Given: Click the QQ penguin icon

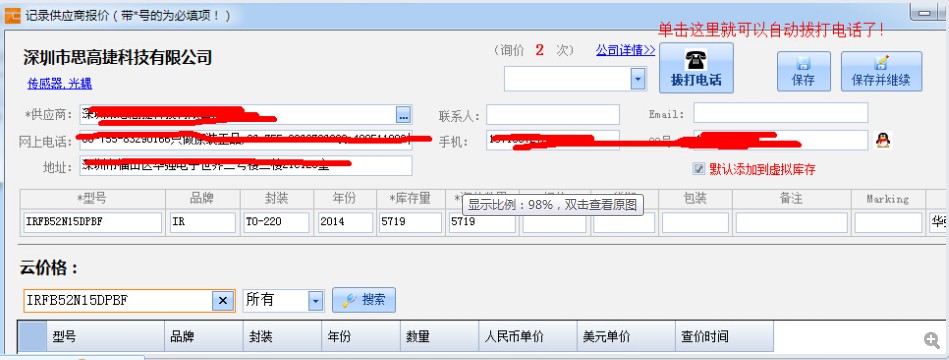Looking at the screenshot, I should pyautogui.click(x=883, y=140).
